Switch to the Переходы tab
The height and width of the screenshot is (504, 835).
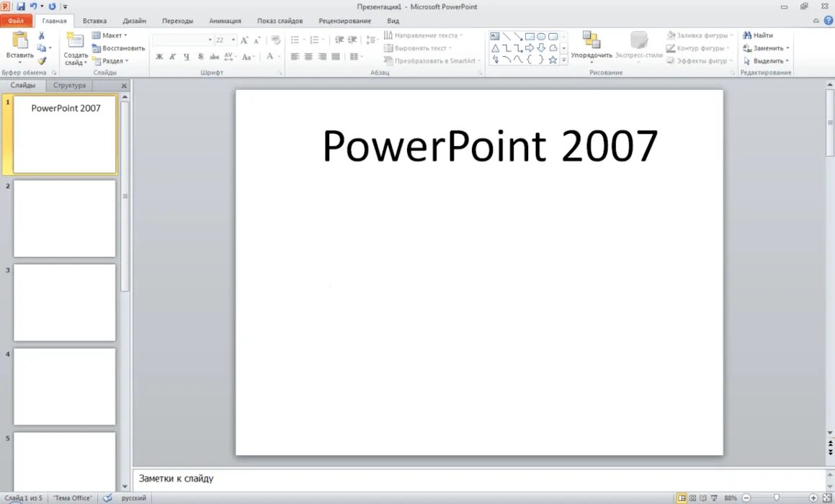coord(177,21)
